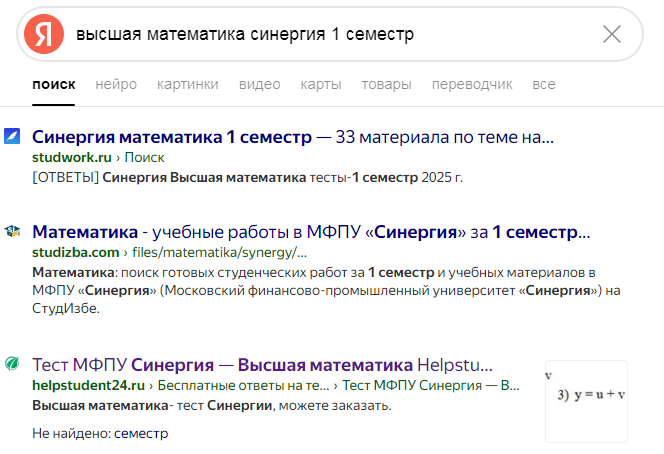Open the картинки tab
This screenshot has height=454, width=664.
(188, 84)
